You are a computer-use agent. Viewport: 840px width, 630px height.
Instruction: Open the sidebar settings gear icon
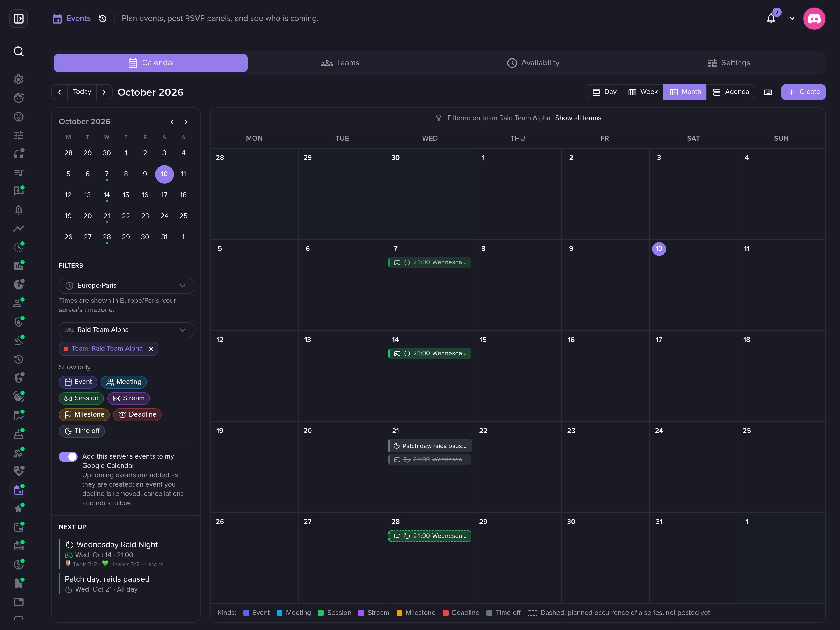19,79
